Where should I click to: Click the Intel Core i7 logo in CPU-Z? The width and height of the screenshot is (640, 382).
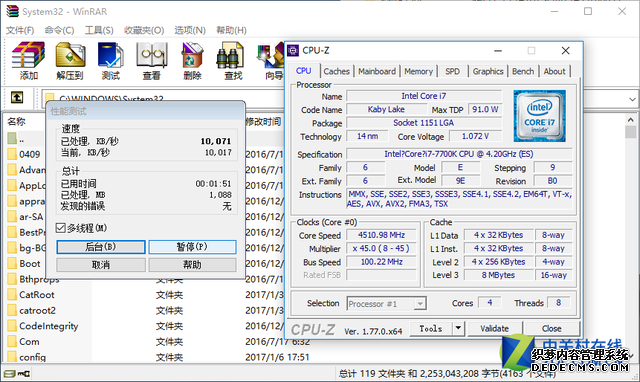coord(539,116)
